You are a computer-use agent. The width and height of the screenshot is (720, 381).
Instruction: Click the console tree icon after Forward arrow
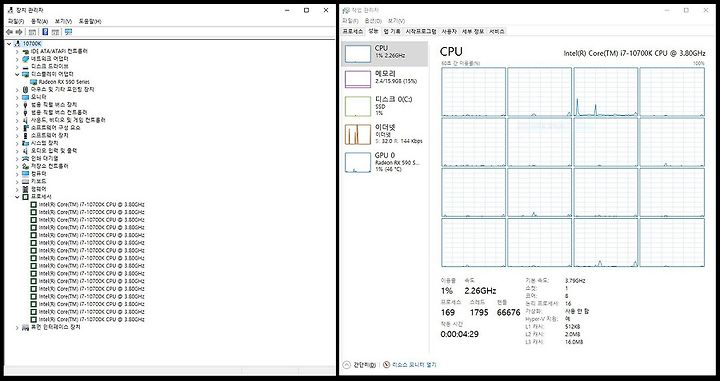click(x=32, y=32)
